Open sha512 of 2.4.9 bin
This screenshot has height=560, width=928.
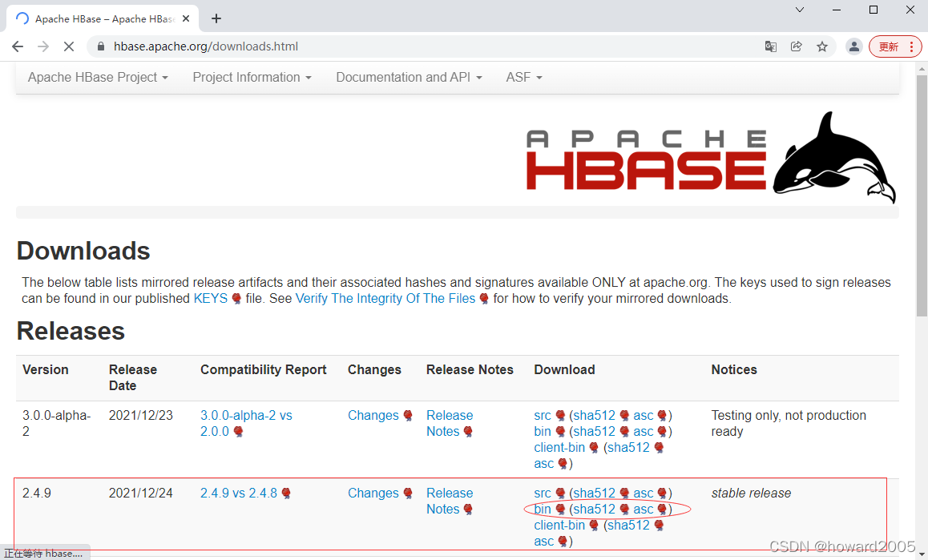click(594, 509)
